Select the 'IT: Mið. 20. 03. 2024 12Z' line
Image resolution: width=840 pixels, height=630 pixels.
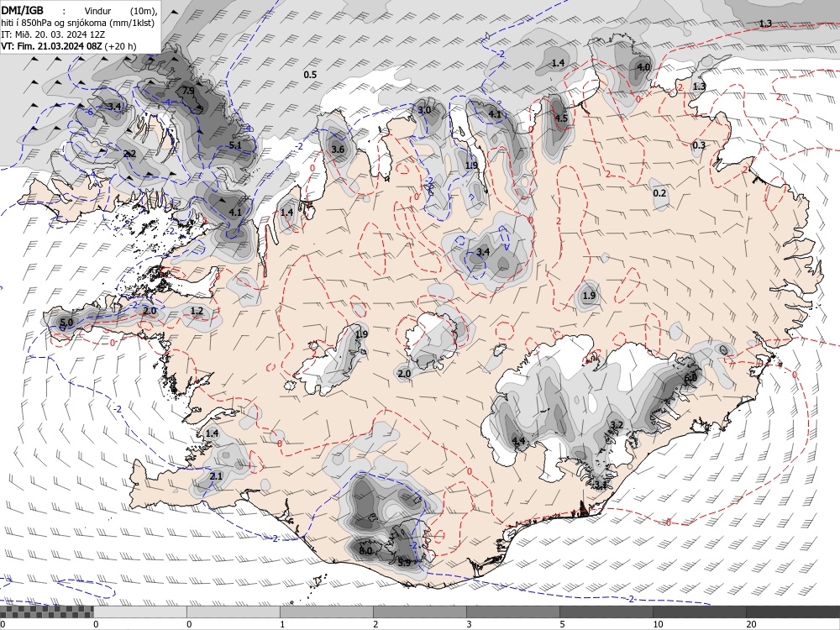pos(52,34)
